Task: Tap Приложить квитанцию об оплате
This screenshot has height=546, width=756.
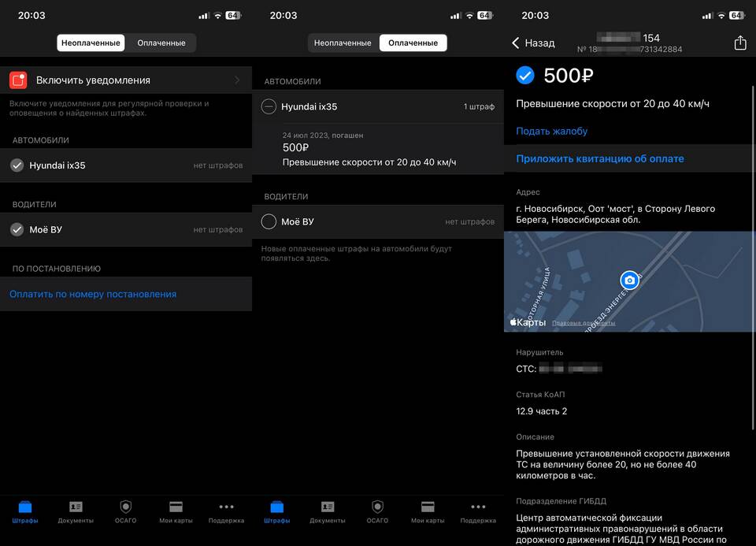Action: 599,158
